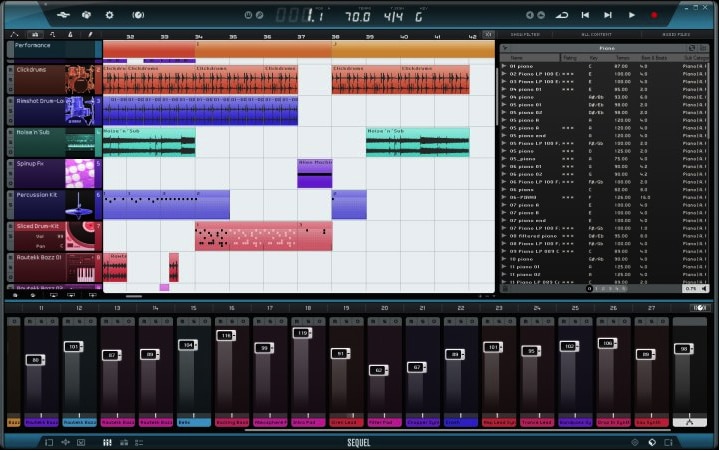Adjust mixer channel 11 fader showing 80
Screen dimensions: 719x452
pos(35,360)
